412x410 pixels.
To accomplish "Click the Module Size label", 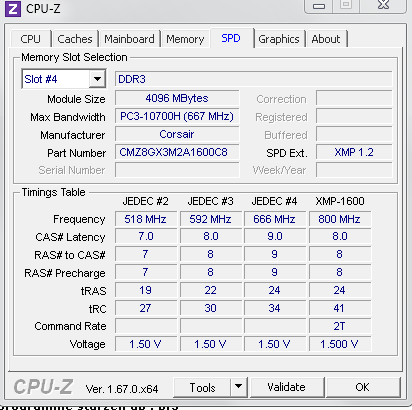I will point(76,99).
